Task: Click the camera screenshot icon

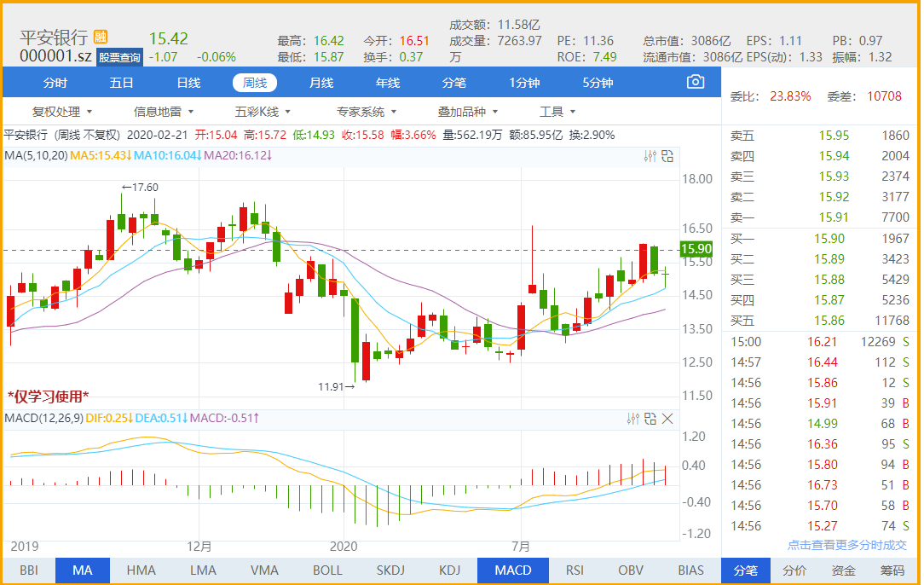Action: [696, 82]
